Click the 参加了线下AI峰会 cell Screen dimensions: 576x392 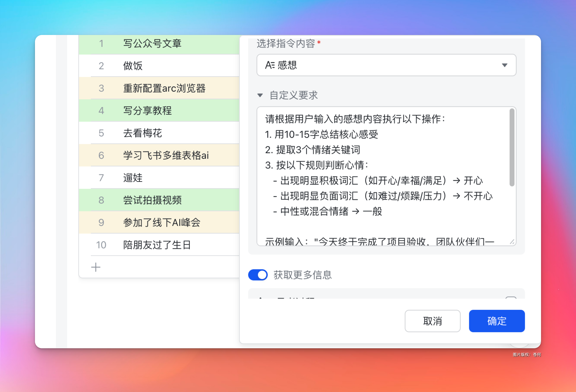pos(162,222)
